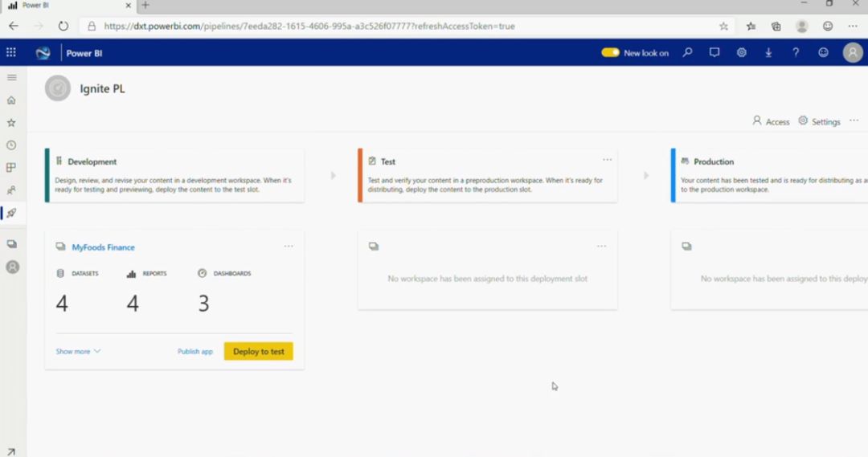Screen dimensions: 868x457
Task: Collapse the navigation pane hamburger
Action: point(11,77)
